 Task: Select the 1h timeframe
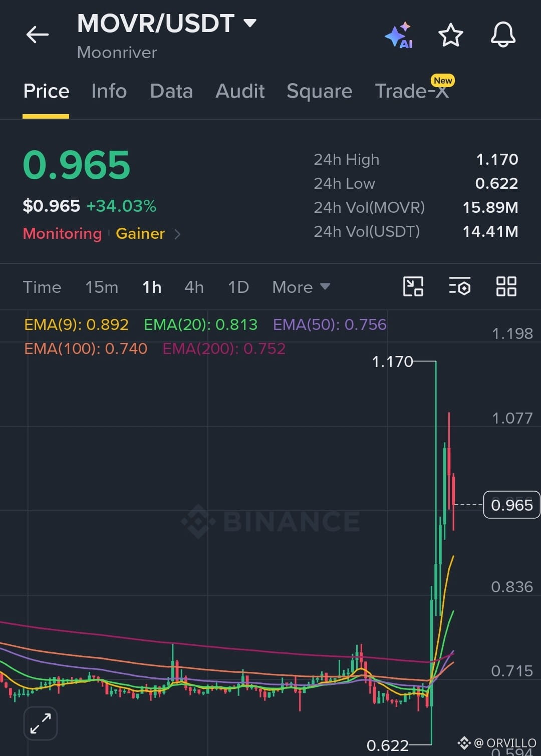tap(152, 287)
